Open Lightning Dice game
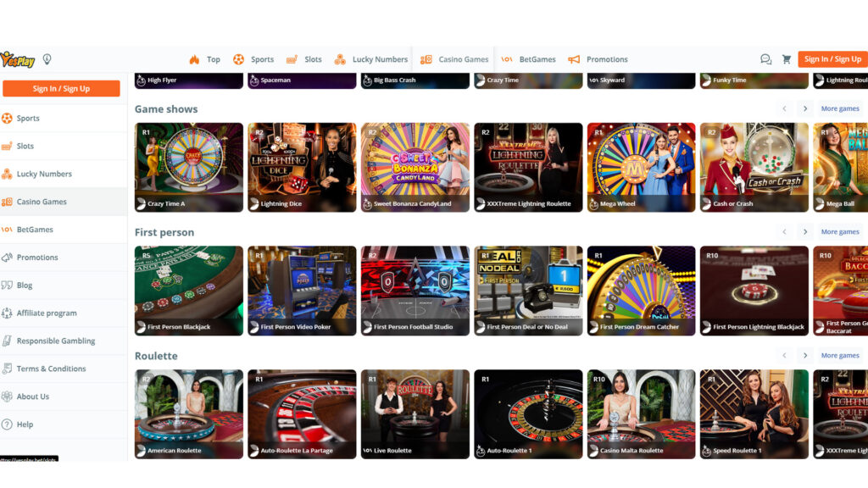Viewport: 868px width, 488px height. (303, 167)
